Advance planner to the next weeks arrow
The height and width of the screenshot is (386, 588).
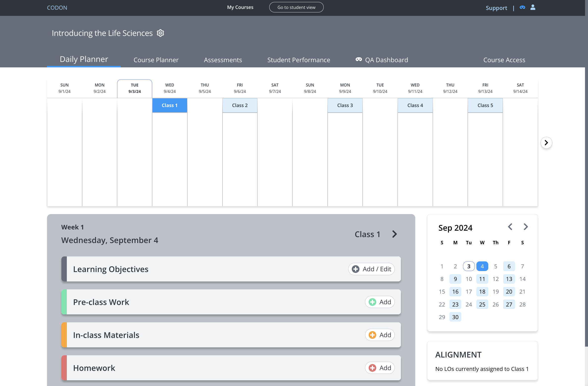point(546,143)
